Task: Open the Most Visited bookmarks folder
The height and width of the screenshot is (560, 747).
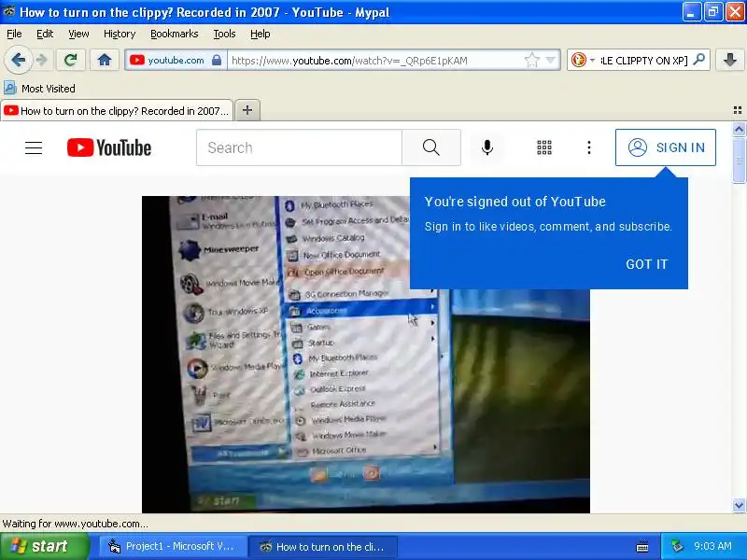Action: point(39,88)
